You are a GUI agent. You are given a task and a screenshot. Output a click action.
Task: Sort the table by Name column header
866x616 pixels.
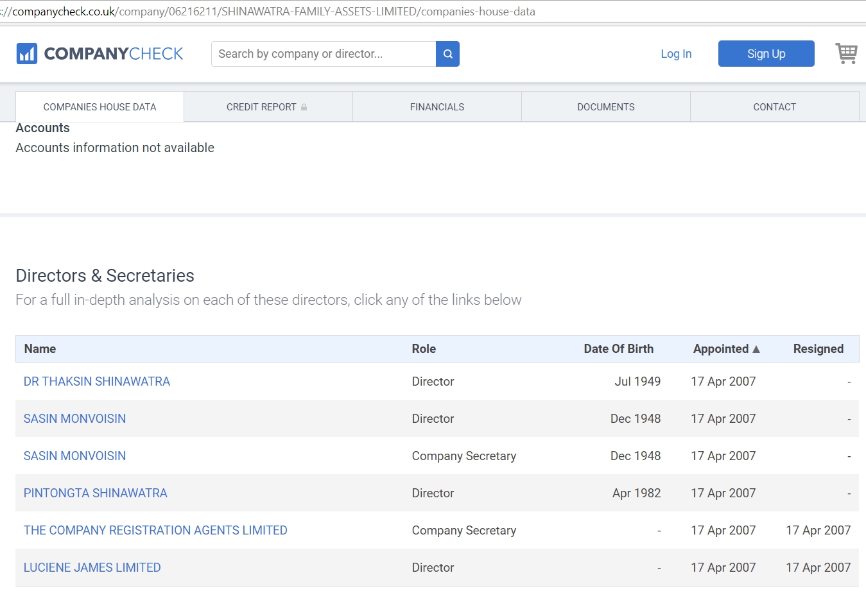(x=40, y=349)
